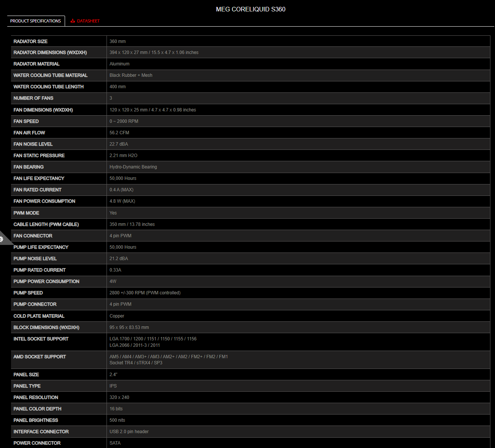Open the settings gear icon at left edge

point(2,239)
